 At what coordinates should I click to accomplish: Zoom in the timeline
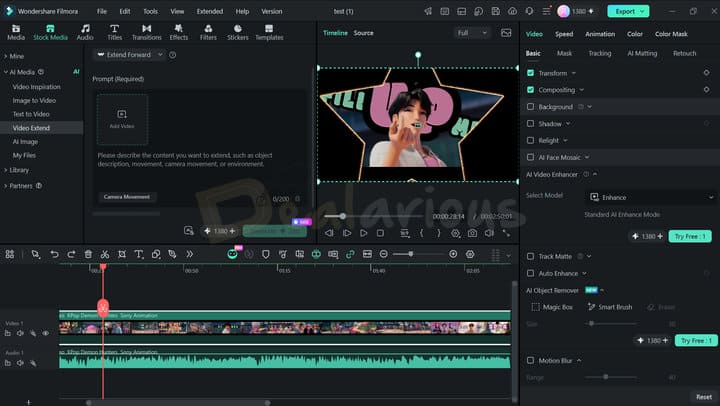pyautogui.click(x=453, y=254)
